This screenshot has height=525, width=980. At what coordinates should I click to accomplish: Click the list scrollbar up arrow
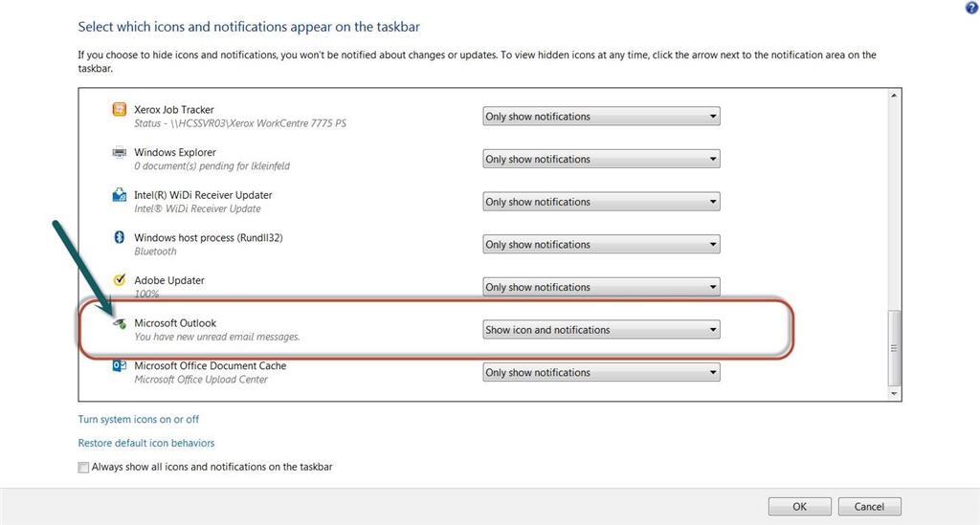[895, 96]
